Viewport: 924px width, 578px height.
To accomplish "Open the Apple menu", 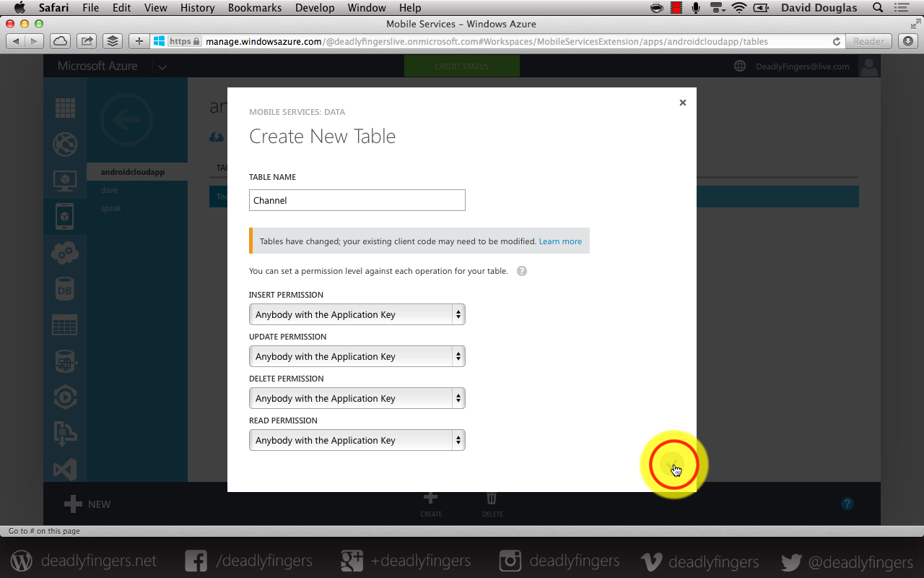I will (x=19, y=8).
